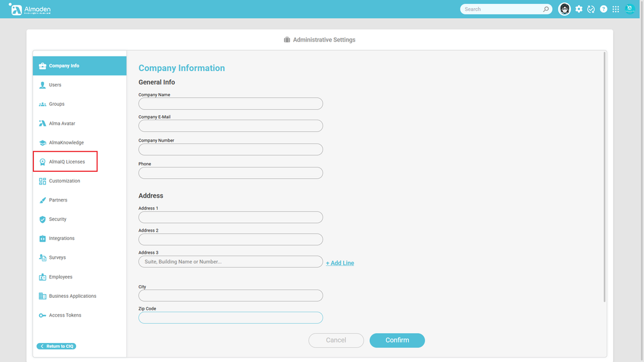Click the Phone input field
The width and height of the screenshot is (644, 362).
click(230, 173)
